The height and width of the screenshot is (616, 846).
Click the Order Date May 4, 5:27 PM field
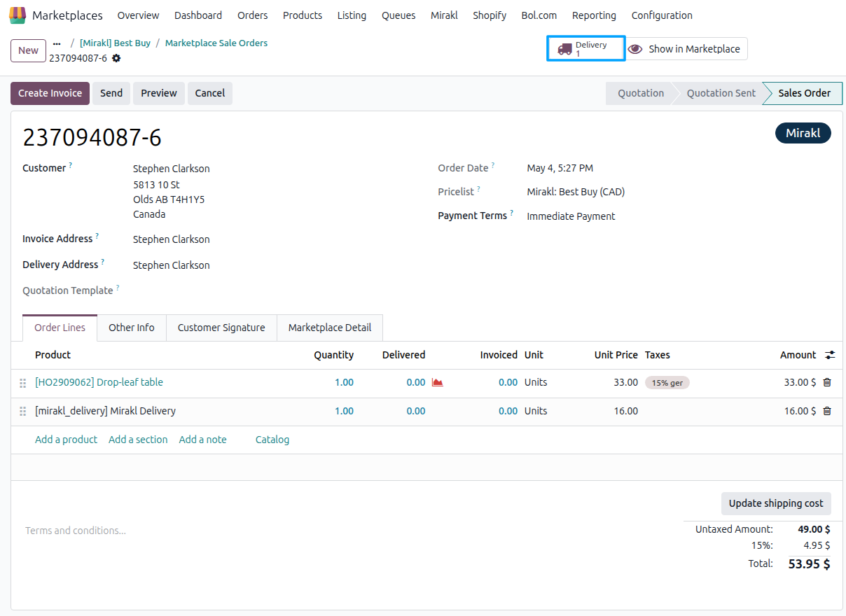pyautogui.click(x=560, y=168)
